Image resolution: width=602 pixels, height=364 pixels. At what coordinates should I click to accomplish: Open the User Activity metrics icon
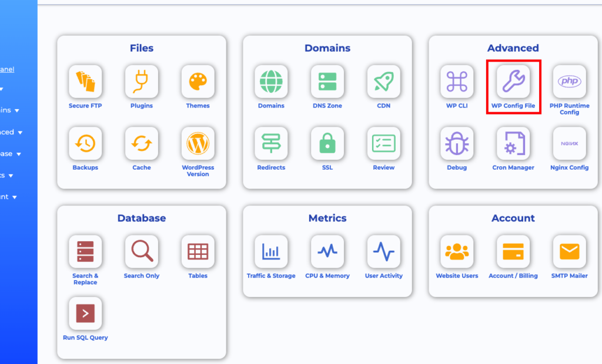click(383, 252)
